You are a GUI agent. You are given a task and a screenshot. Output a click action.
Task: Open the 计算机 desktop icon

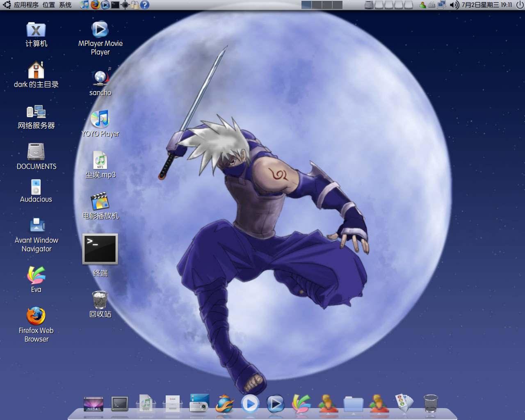point(36,30)
